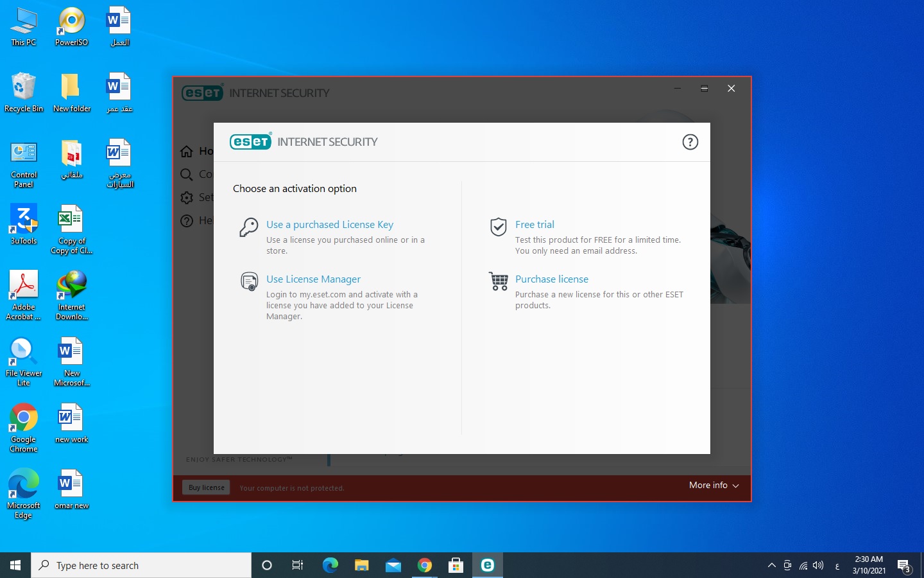The width and height of the screenshot is (924, 578).
Task: Open Cortana circle icon on taskbar
Action: [267, 565]
